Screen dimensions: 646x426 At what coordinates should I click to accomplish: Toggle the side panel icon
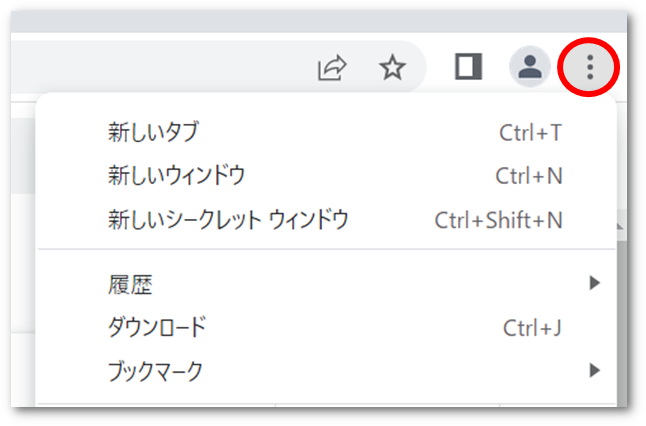[468, 66]
